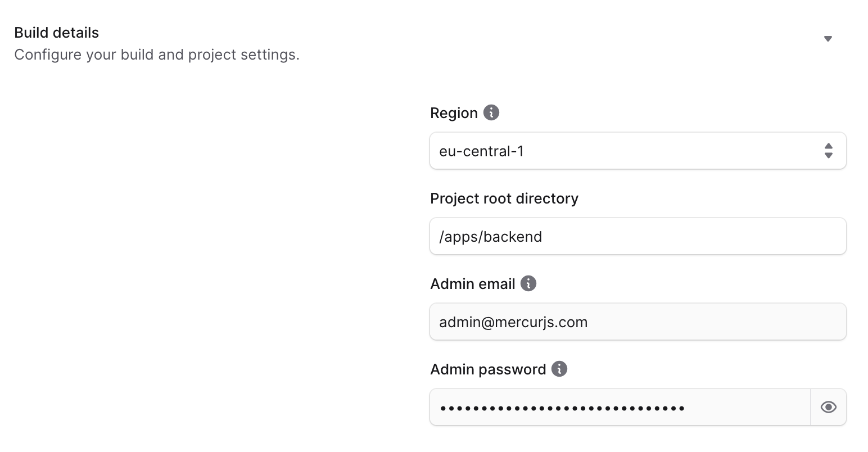
Task: Click the Region field label
Action: pos(454,113)
